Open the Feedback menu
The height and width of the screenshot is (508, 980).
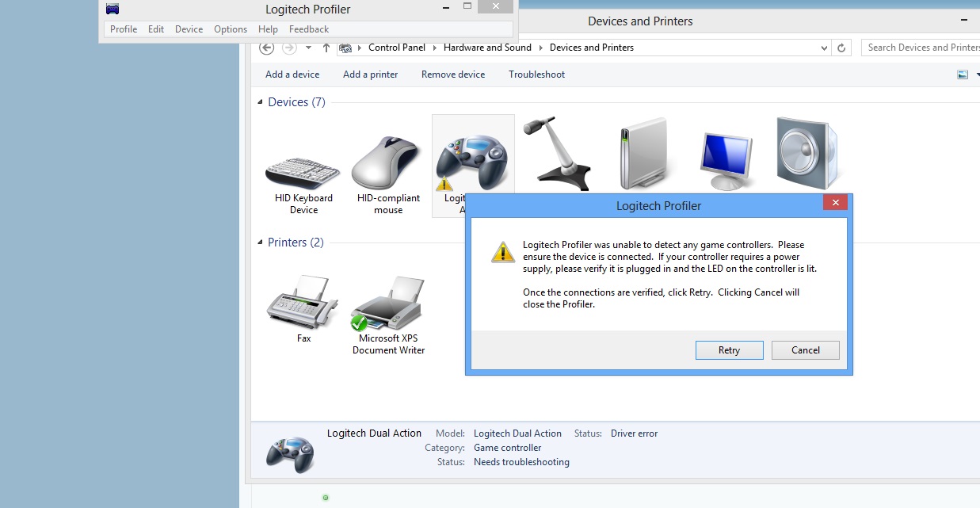tap(309, 29)
